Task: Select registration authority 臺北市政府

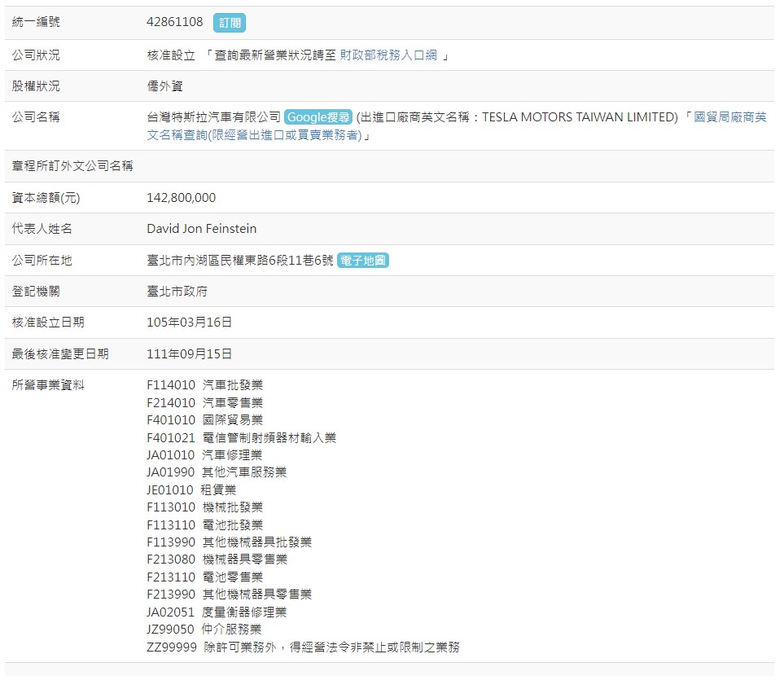Action: pos(177,292)
